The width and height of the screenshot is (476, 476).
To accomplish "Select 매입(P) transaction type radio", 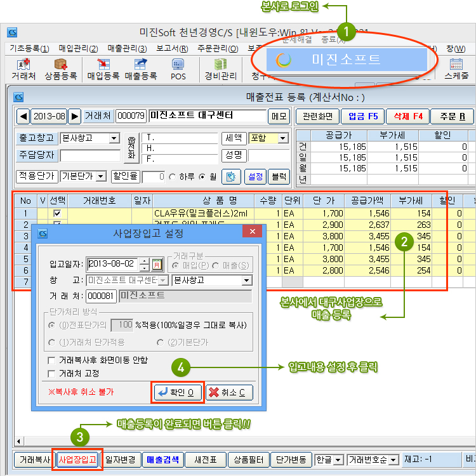I will click(x=175, y=266).
